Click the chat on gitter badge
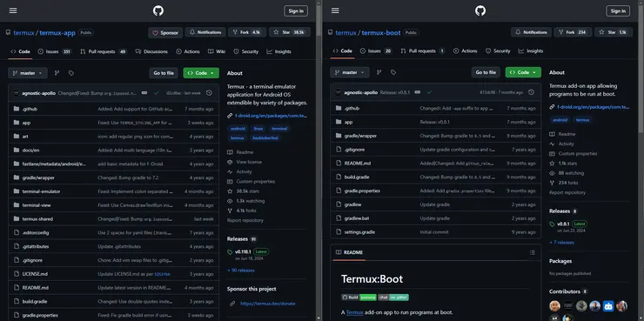The image size is (644, 321). (393, 298)
